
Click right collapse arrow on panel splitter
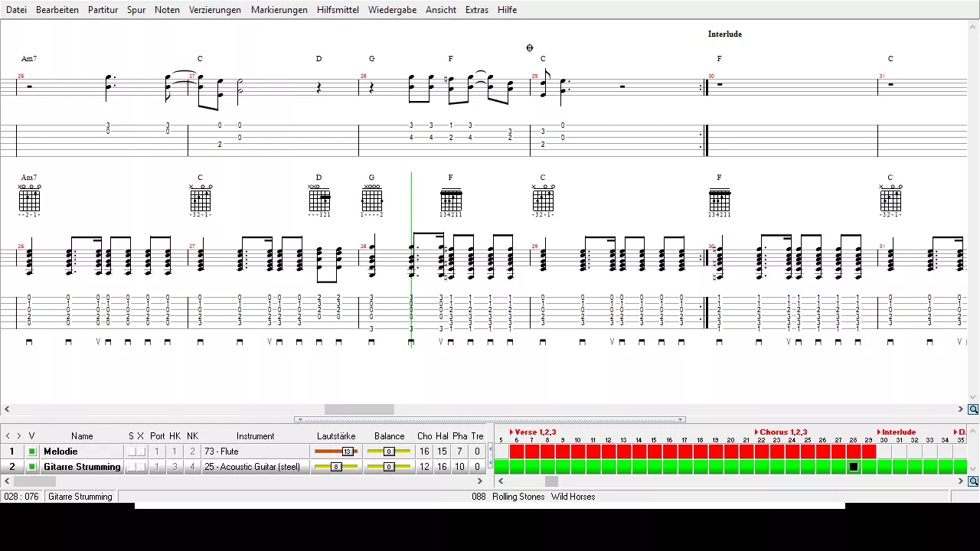(x=680, y=419)
